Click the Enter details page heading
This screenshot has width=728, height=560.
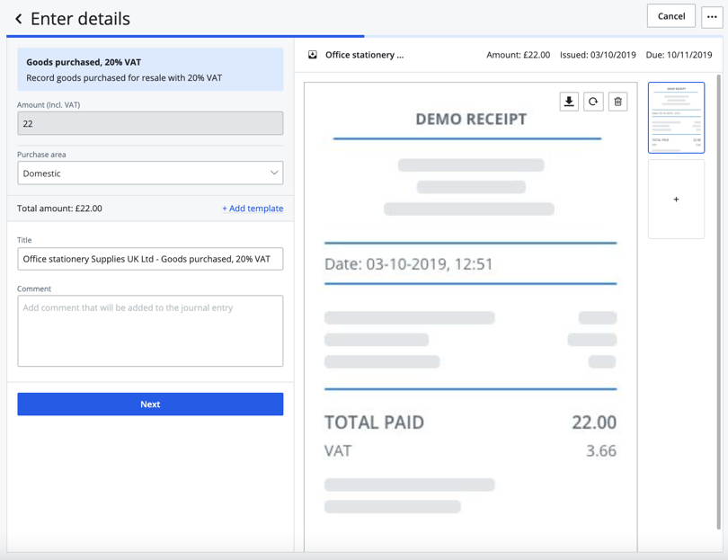pyautogui.click(x=81, y=18)
